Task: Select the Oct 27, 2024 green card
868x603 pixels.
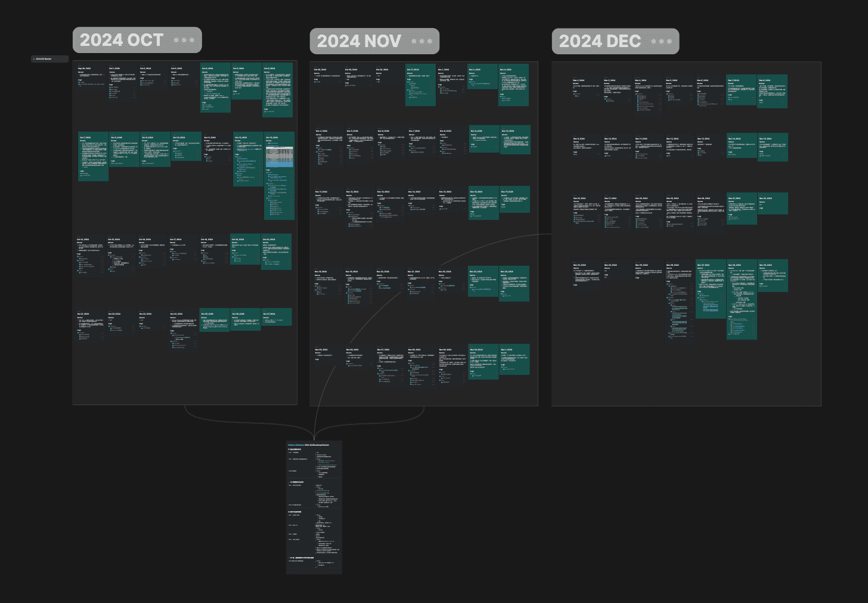Action: [x=277, y=317]
